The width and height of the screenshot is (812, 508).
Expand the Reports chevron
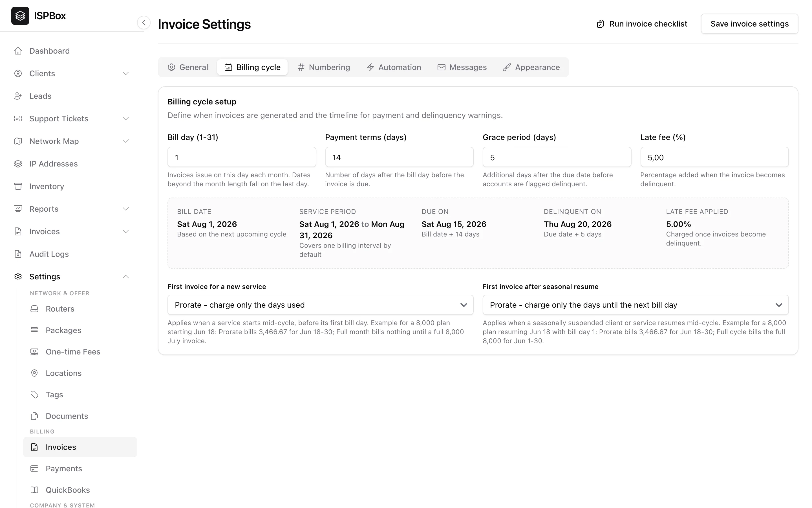126,209
